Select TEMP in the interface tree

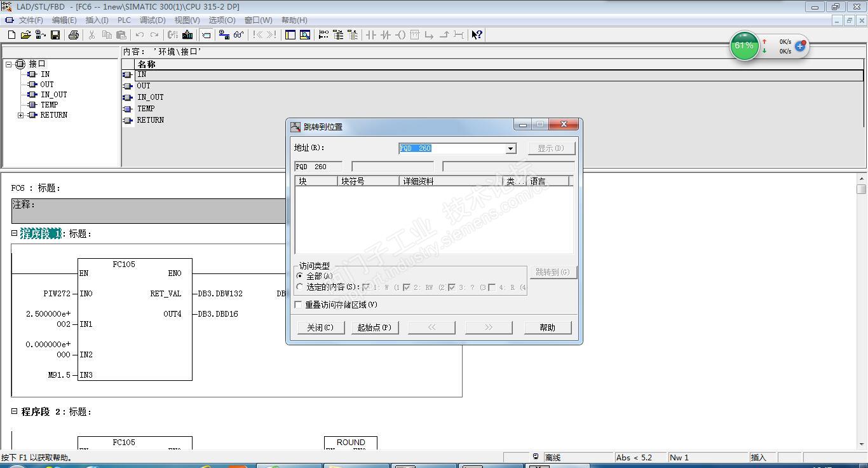50,105
